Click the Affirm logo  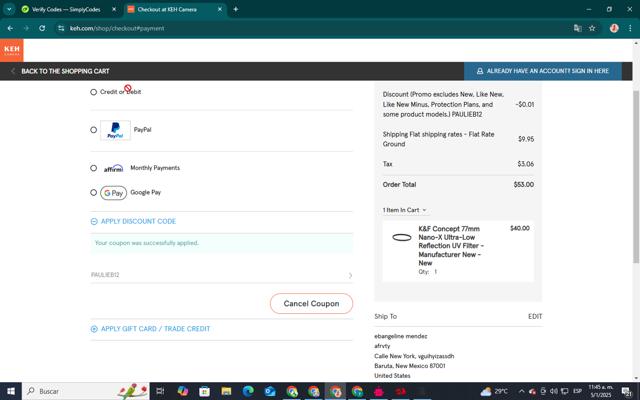click(x=113, y=168)
